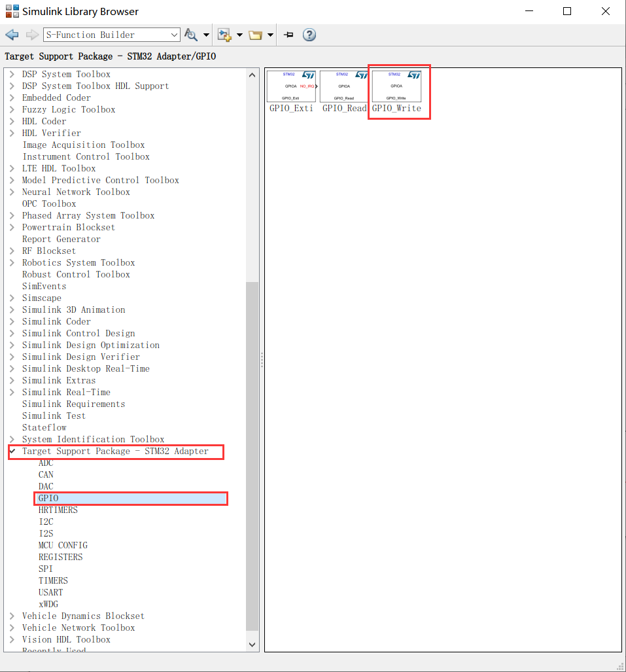Open the ADC sublibrary
Image resolution: width=626 pixels, height=672 pixels.
(46, 463)
